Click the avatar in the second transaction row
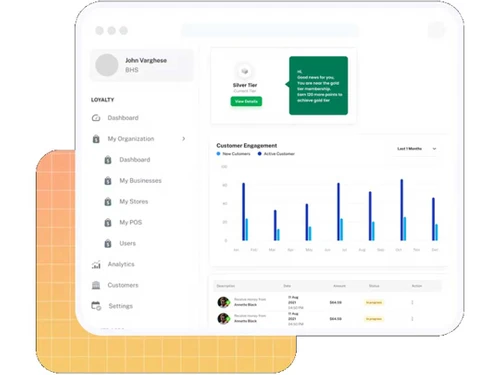Image resolution: width=500 pixels, height=375 pixels. click(x=223, y=319)
